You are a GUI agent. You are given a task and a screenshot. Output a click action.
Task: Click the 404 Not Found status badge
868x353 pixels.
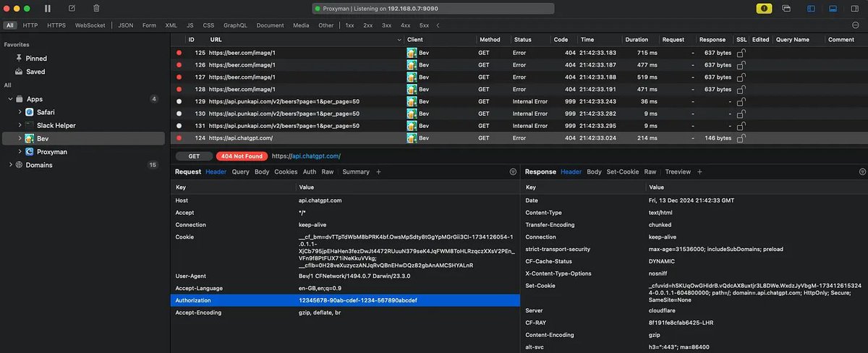pyautogui.click(x=242, y=156)
